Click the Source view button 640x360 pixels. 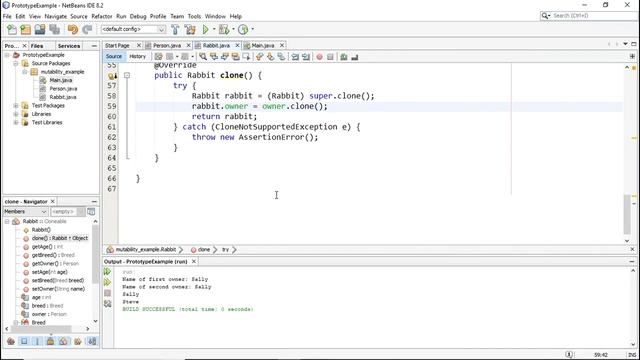tap(113, 56)
